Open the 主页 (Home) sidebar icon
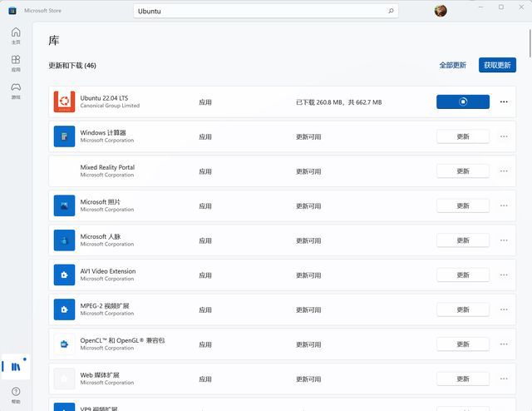This screenshot has height=411, width=532. pos(16,35)
